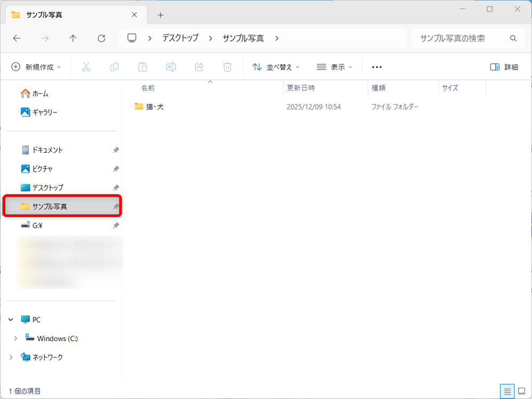
Task: Click the Paste icon in the toolbar
Action: click(x=142, y=67)
